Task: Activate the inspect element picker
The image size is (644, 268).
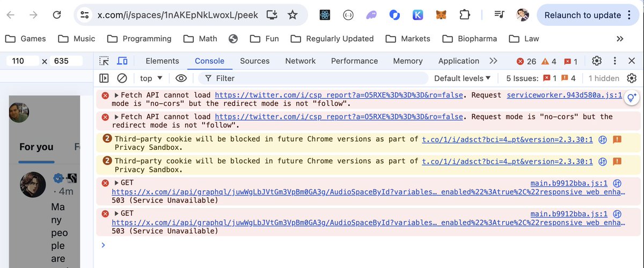Action: click(104, 61)
